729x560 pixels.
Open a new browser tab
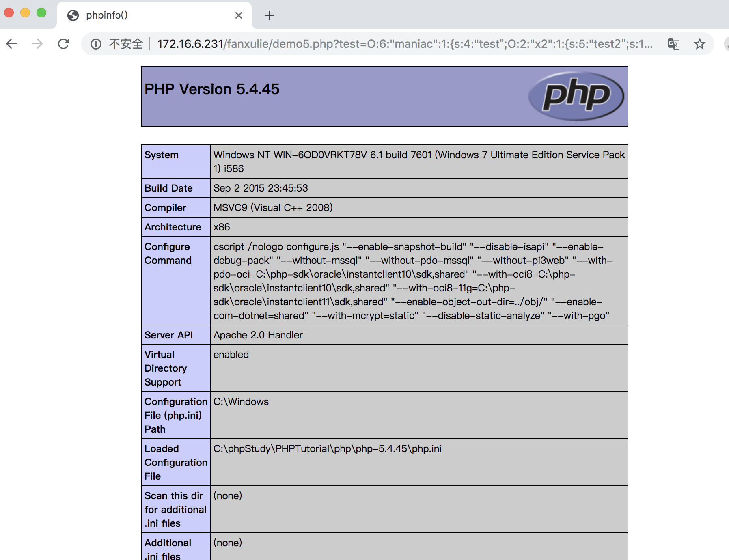(269, 15)
